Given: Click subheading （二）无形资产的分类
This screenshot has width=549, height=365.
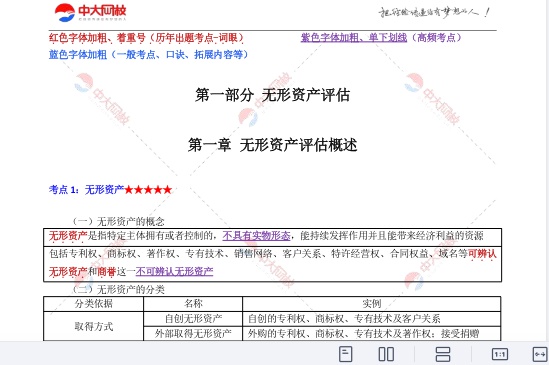Looking at the screenshot, I should coord(118,289).
